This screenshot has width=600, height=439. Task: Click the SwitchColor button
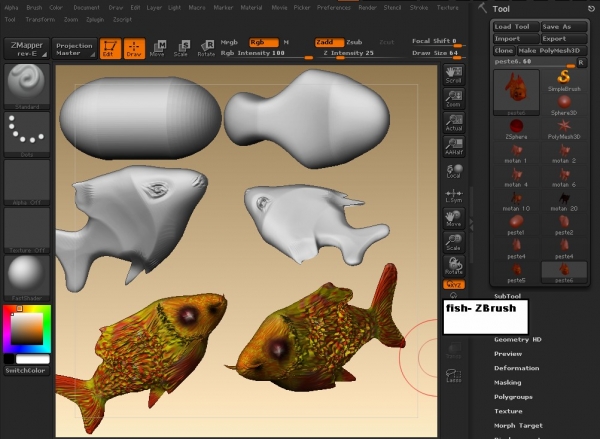[x=26, y=370]
